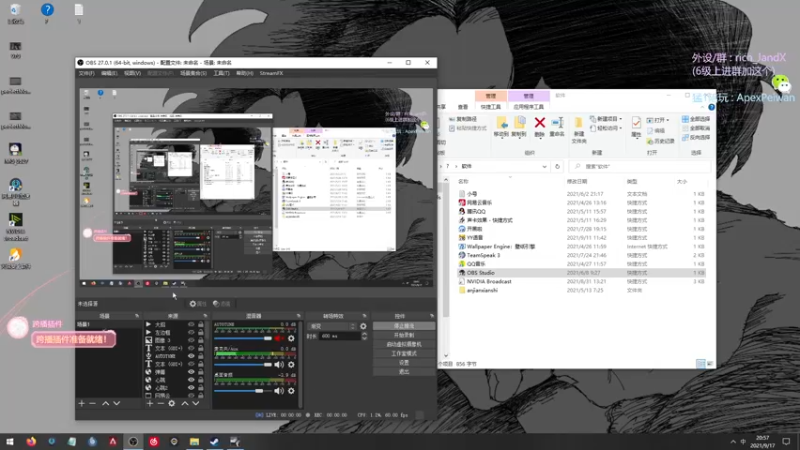Mute the 麦克风/Aux mixer channel
Image resolution: width=800 pixels, height=450 pixels.
tap(279, 364)
